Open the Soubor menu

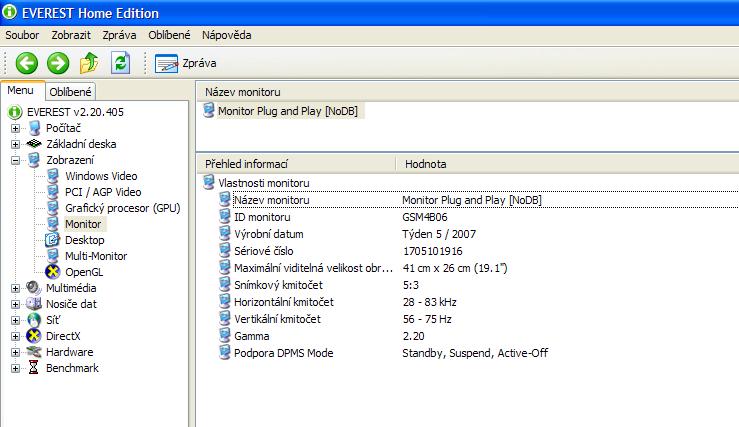[x=22, y=35]
